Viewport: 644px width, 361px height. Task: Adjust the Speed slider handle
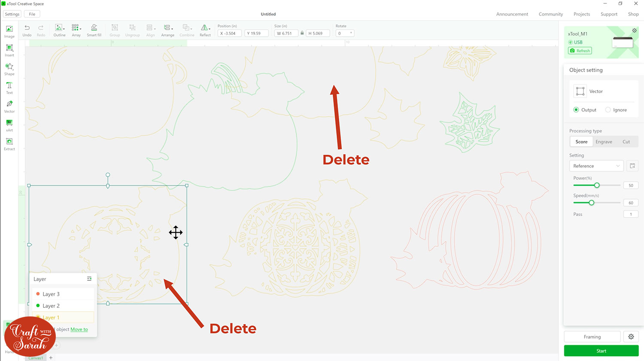pyautogui.click(x=592, y=203)
